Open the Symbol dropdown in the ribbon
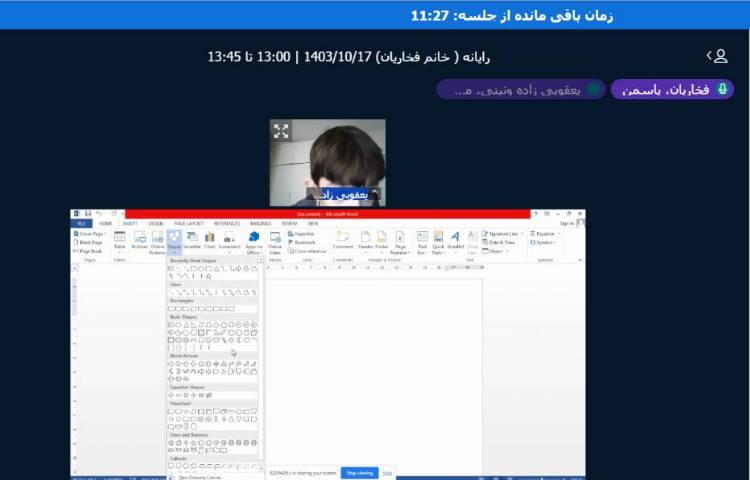Screen dimensions: 750x480 543,242
